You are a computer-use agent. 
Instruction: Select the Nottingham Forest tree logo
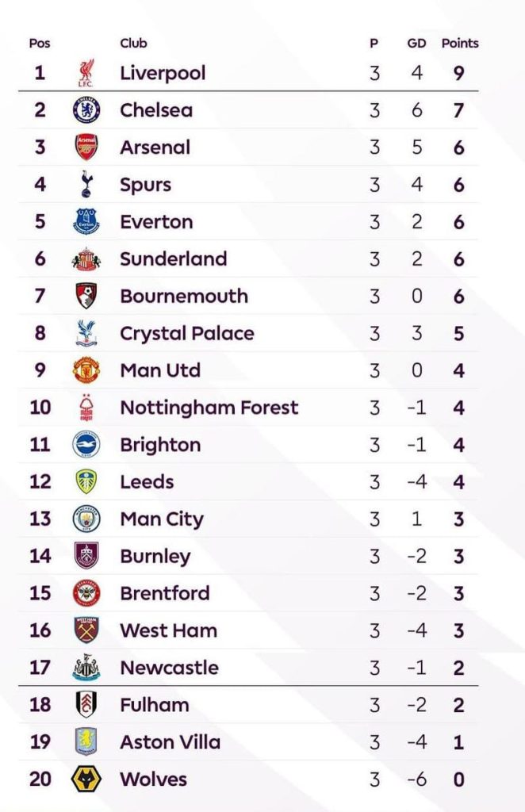pos(86,408)
